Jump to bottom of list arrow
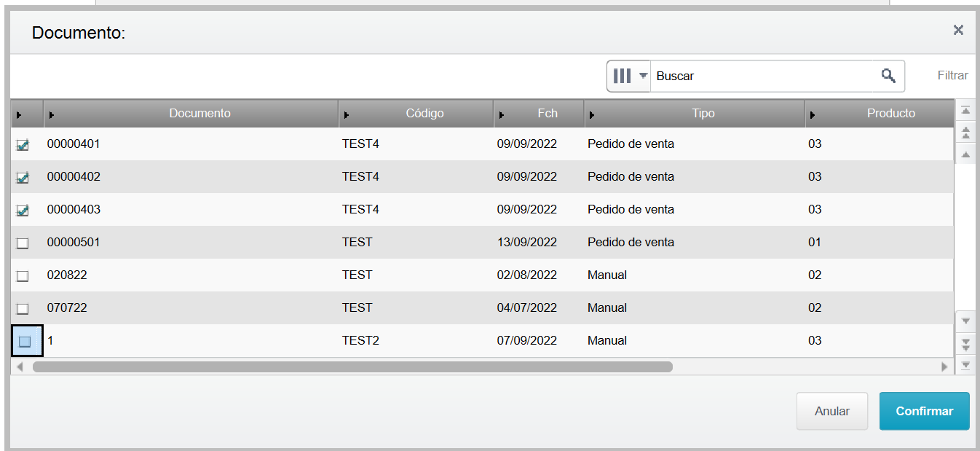 (x=965, y=365)
